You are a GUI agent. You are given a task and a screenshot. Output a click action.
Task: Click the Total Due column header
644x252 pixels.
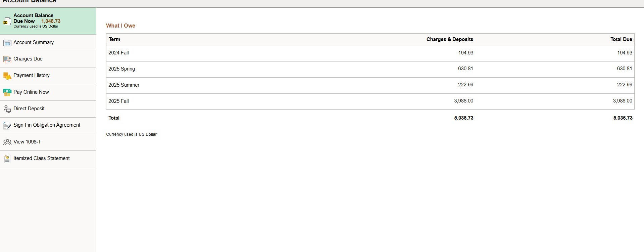tap(621, 39)
